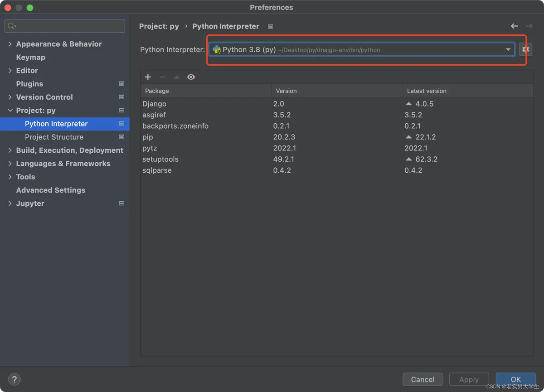
Task: Expand the Tools section chevron
Action: click(x=10, y=177)
